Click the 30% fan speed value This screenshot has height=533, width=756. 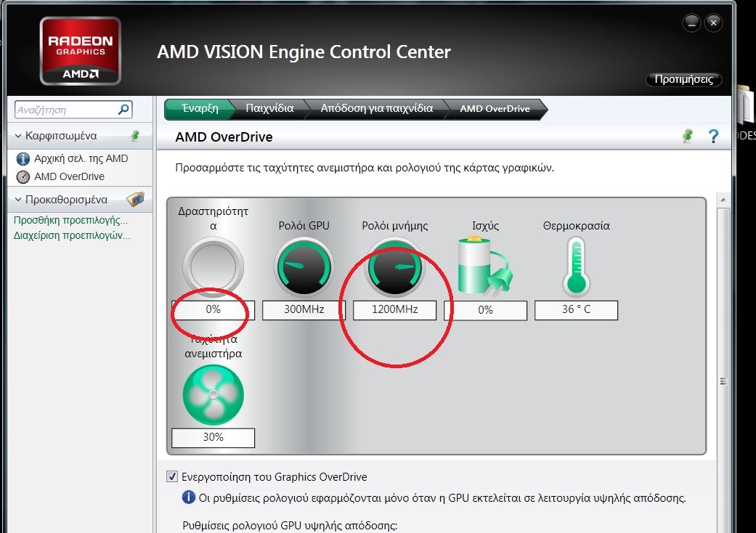pos(213,438)
